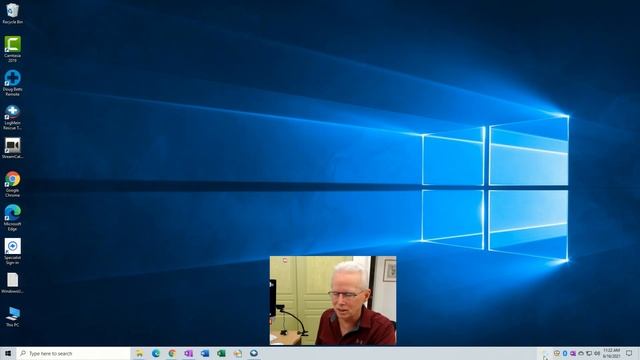Click the Bluetooth tray icon
Image resolution: width=640 pixels, height=360 pixels.
point(565,353)
